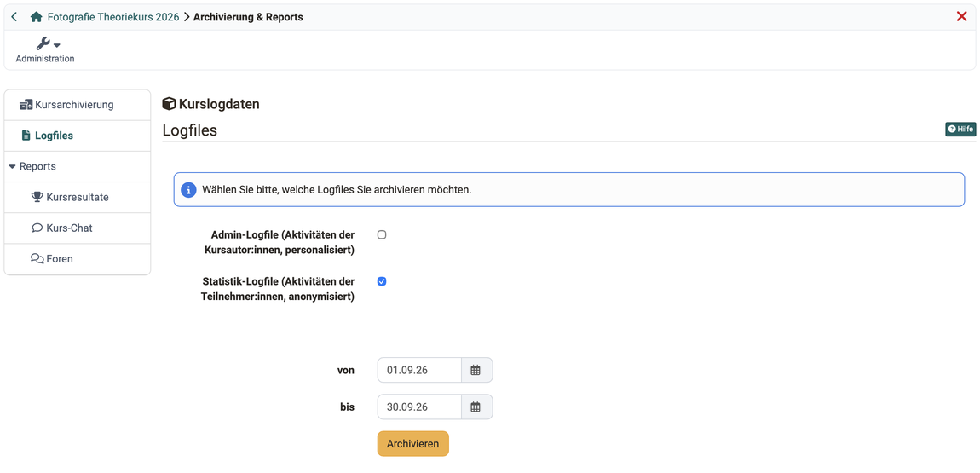Click the Administration wrench icon
The height and width of the screenshot is (473, 980).
pos(43,43)
